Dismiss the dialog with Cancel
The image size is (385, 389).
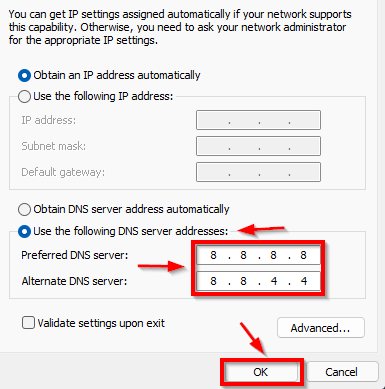click(342, 372)
